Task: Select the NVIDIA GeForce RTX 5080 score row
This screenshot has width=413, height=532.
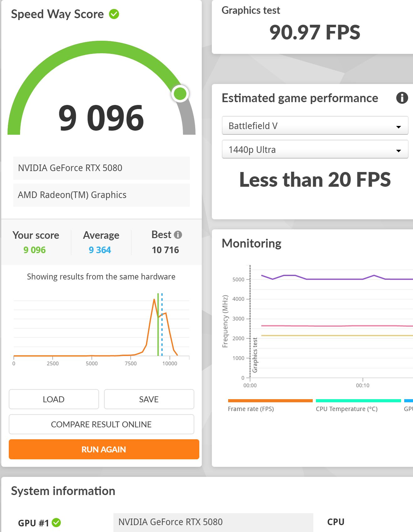Action: pos(102,168)
